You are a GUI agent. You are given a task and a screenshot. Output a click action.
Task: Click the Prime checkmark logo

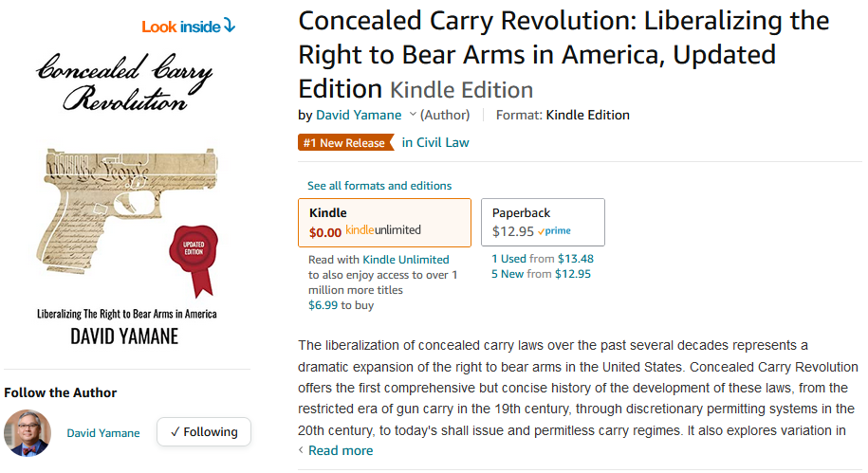(554, 231)
